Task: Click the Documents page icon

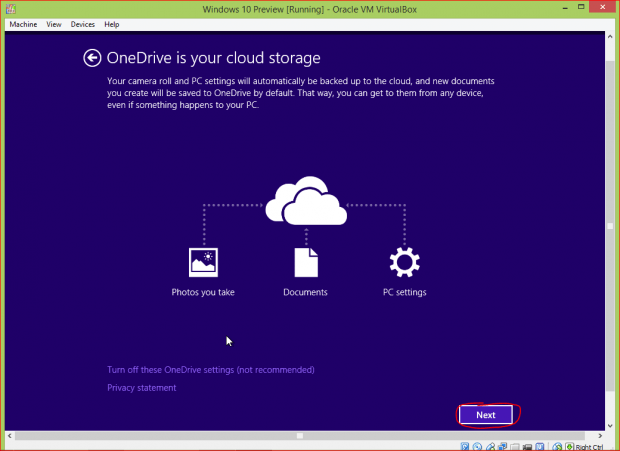Action: pyautogui.click(x=306, y=262)
